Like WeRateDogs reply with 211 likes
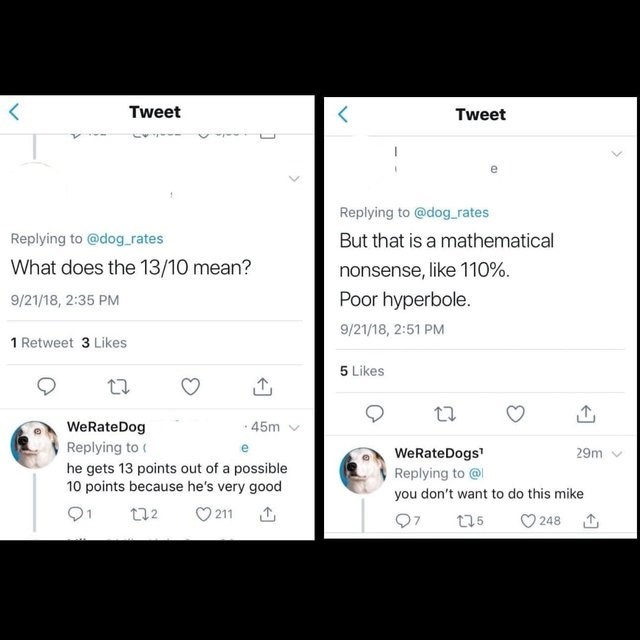This screenshot has width=640, height=640. coord(204,515)
